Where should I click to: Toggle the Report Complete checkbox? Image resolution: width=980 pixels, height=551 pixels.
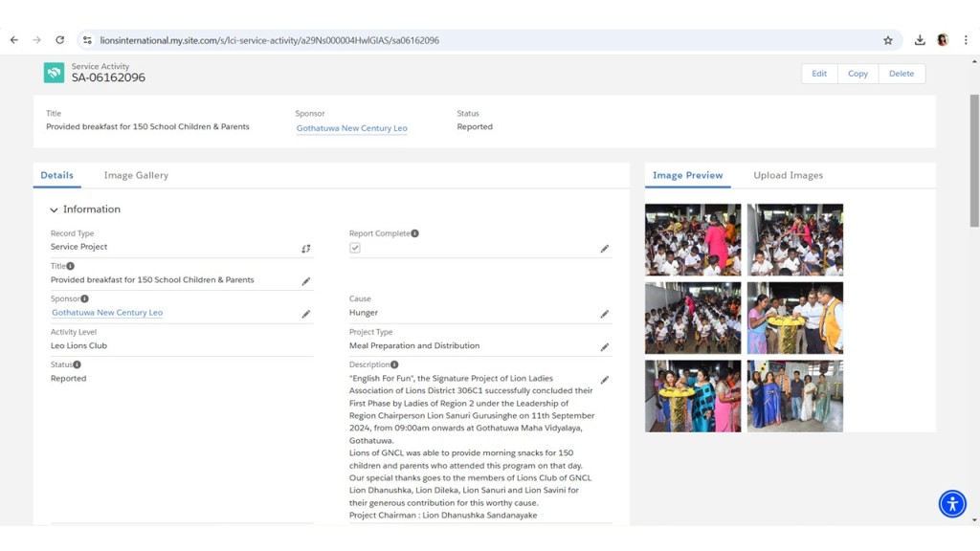pyautogui.click(x=355, y=248)
